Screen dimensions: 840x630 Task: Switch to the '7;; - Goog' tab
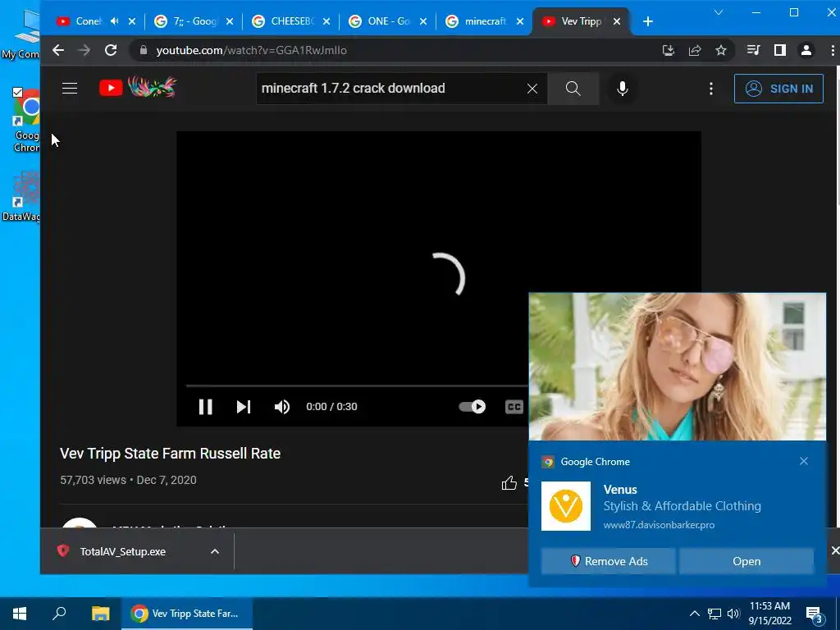193,21
